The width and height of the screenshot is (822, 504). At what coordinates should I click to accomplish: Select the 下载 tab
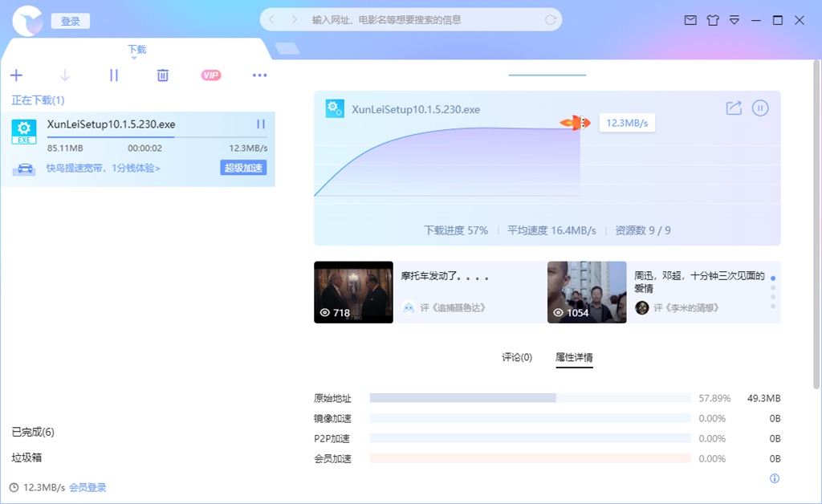pos(136,49)
